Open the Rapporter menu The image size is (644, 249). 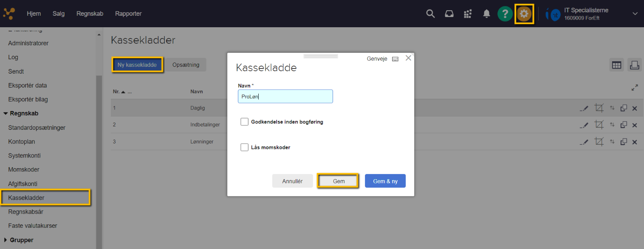128,13
